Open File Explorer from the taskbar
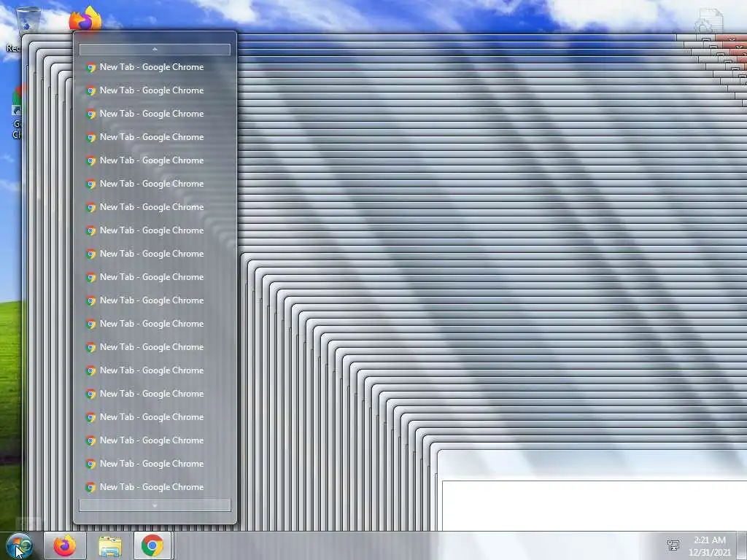747x560 pixels. [x=110, y=545]
